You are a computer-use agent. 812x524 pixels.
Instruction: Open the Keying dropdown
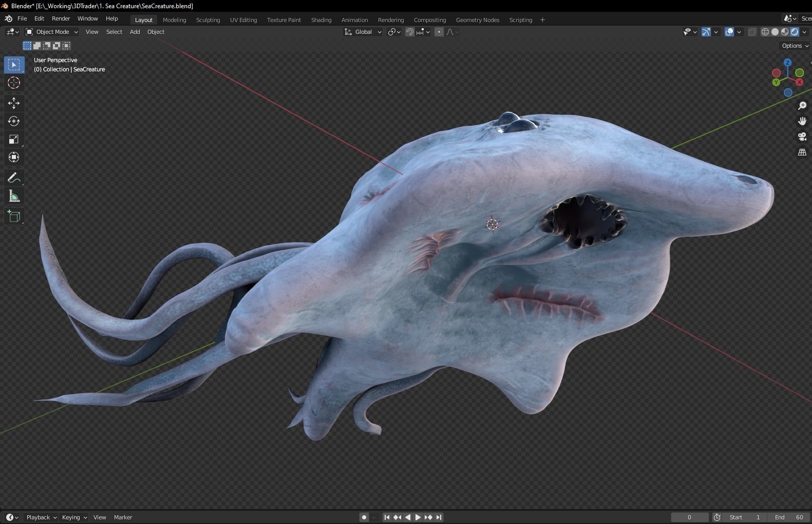click(74, 517)
